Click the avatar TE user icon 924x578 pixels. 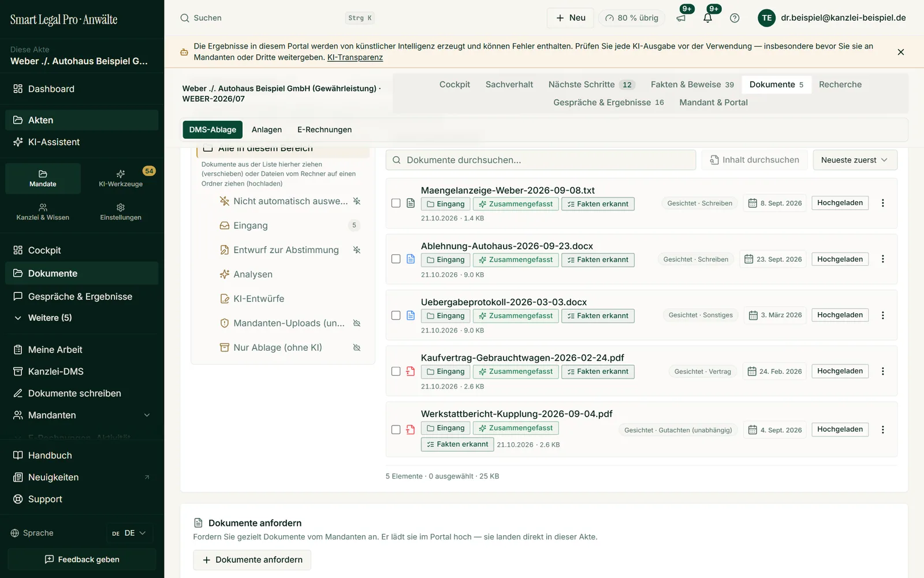pos(766,18)
